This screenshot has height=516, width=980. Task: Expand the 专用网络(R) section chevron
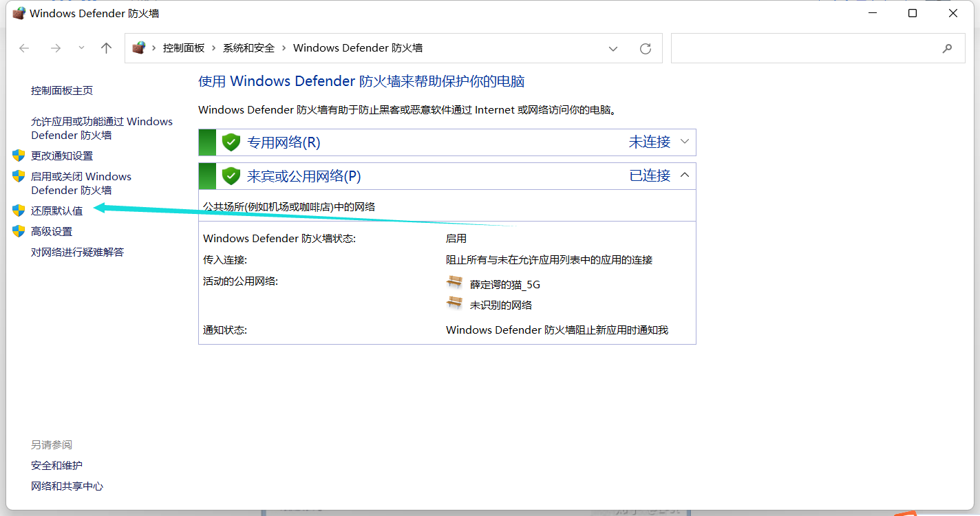685,142
